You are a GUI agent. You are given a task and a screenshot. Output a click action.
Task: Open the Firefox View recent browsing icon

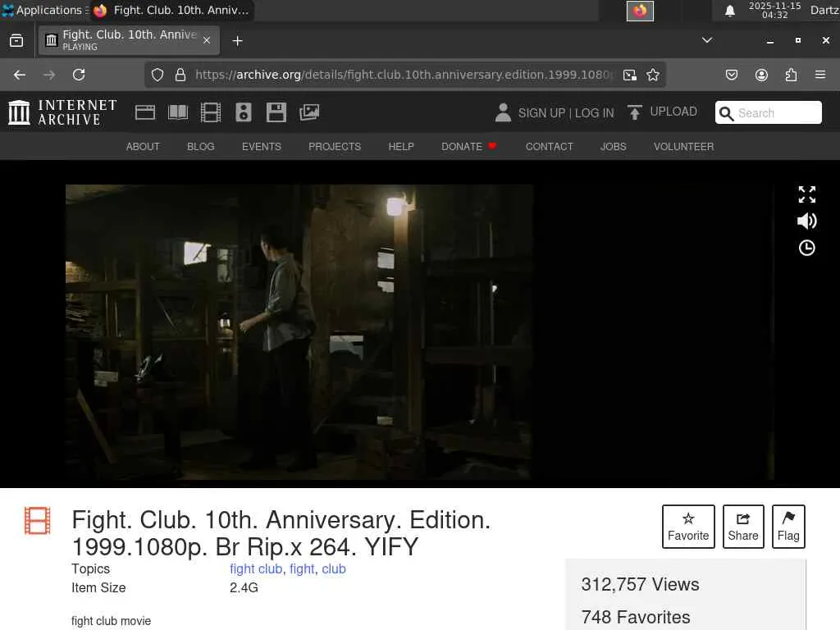pyautogui.click(x=16, y=41)
